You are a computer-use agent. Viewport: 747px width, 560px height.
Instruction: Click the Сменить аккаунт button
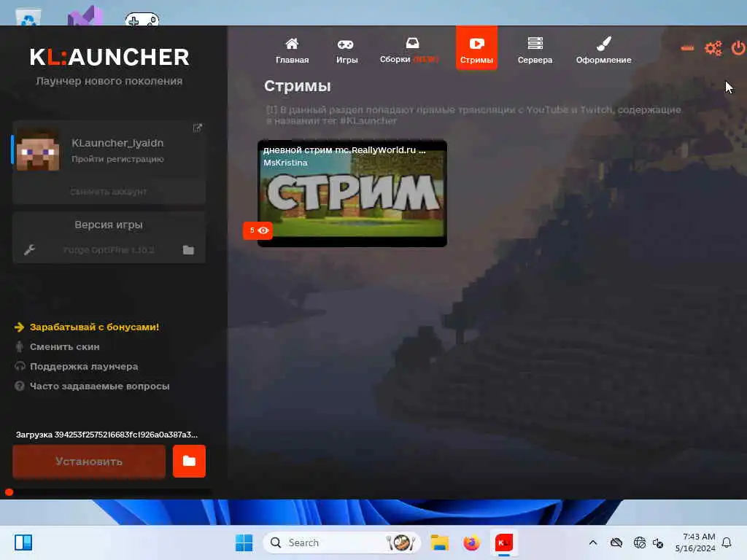[109, 192]
